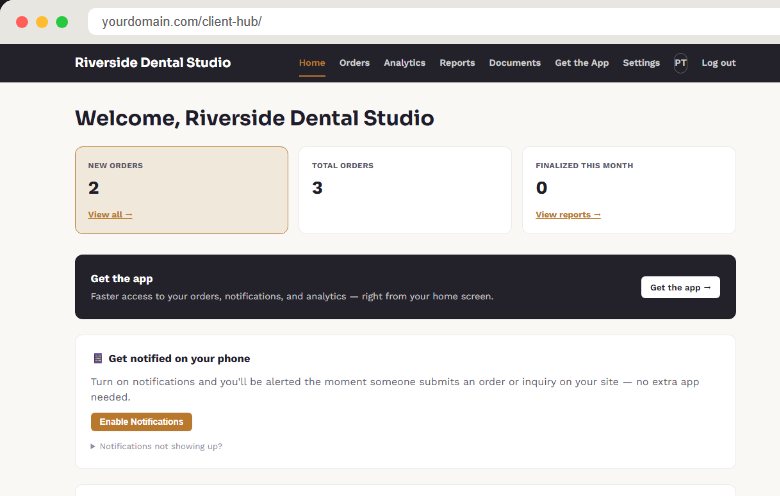
Task: Open View reports link in Finalized card
Action: [x=568, y=214]
